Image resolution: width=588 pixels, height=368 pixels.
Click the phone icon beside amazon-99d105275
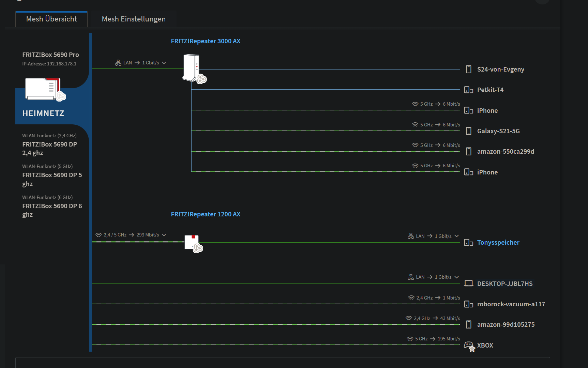(469, 324)
